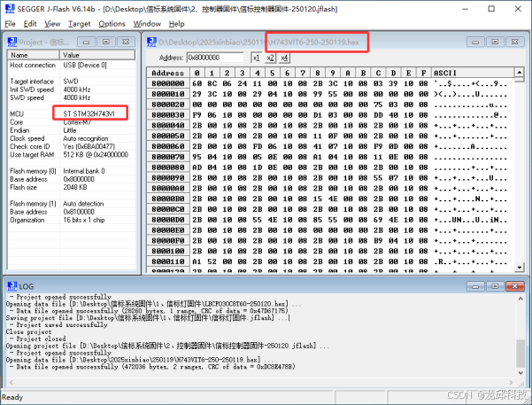Click the 'Cortex-M7' Core value
Image resolution: width=532 pixels, height=405 pixels.
point(77,122)
